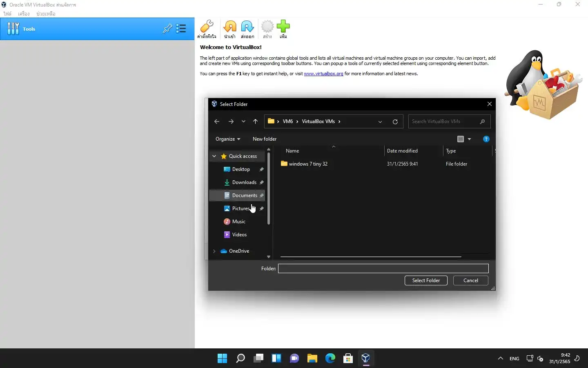Open clock showing 9:42 31/1/2565
The image size is (588, 368).
(559, 358)
